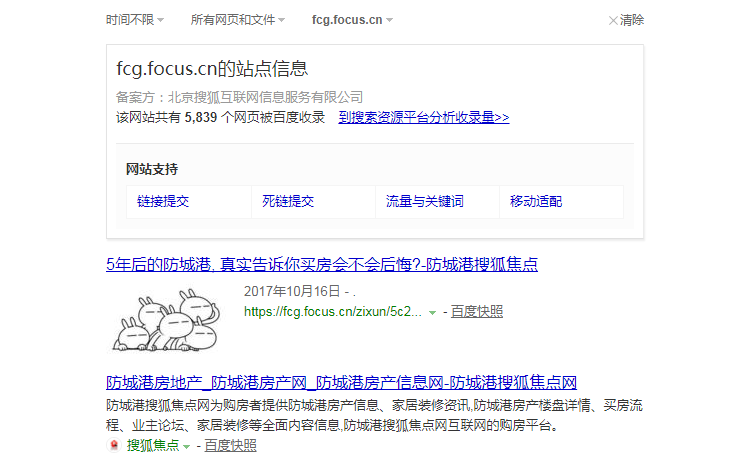Screen dimensions: 756x473
Task: Open the 流量与关键词 link
Action: pyautogui.click(x=425, y=202)
